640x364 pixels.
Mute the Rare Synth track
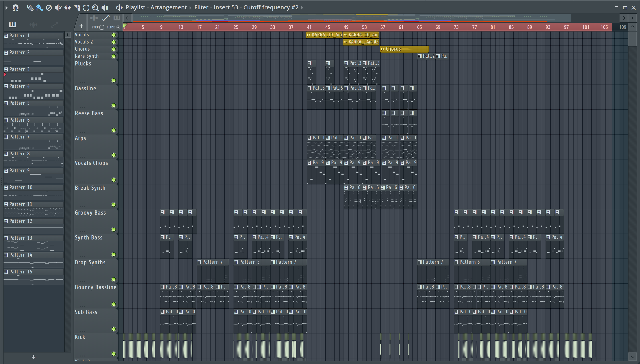coord(114,56)
